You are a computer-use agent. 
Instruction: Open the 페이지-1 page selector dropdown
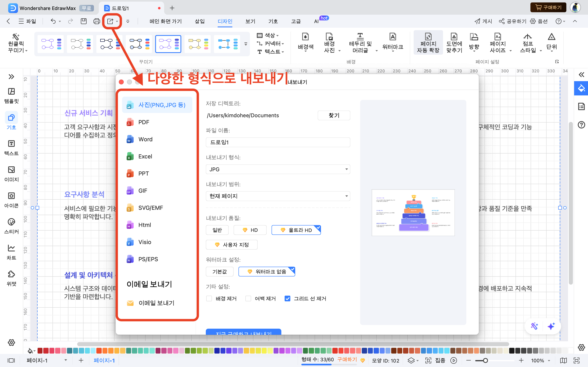click(66, 360)
